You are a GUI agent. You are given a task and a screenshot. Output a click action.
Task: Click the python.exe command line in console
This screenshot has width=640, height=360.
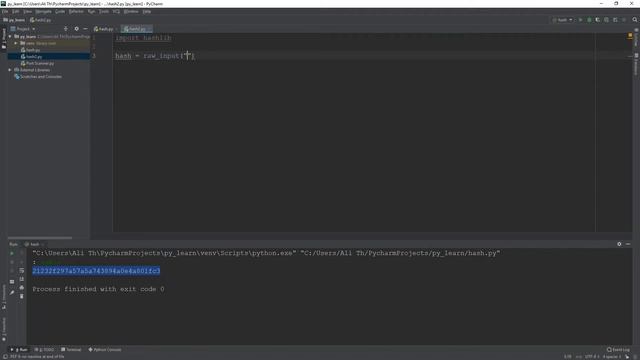point(266,253)
